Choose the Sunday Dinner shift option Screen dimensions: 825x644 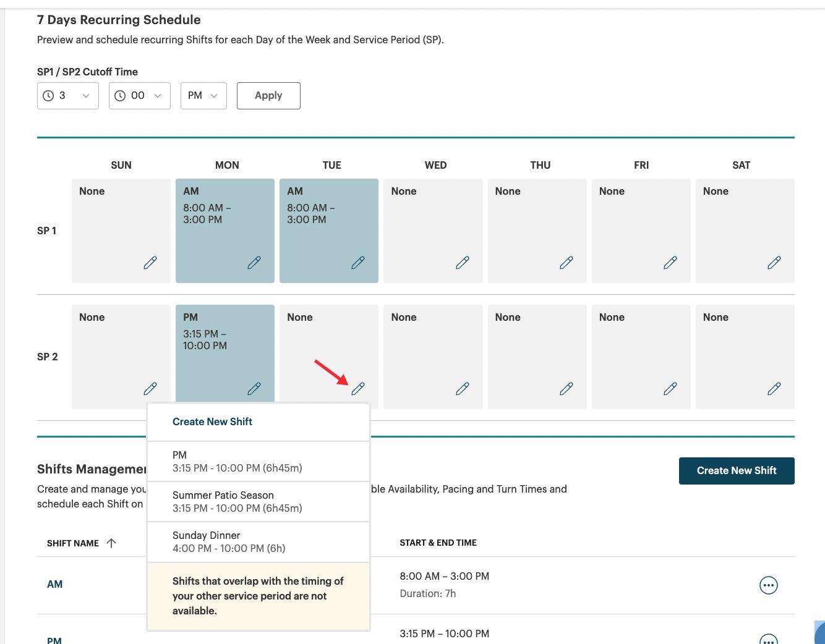228,541
